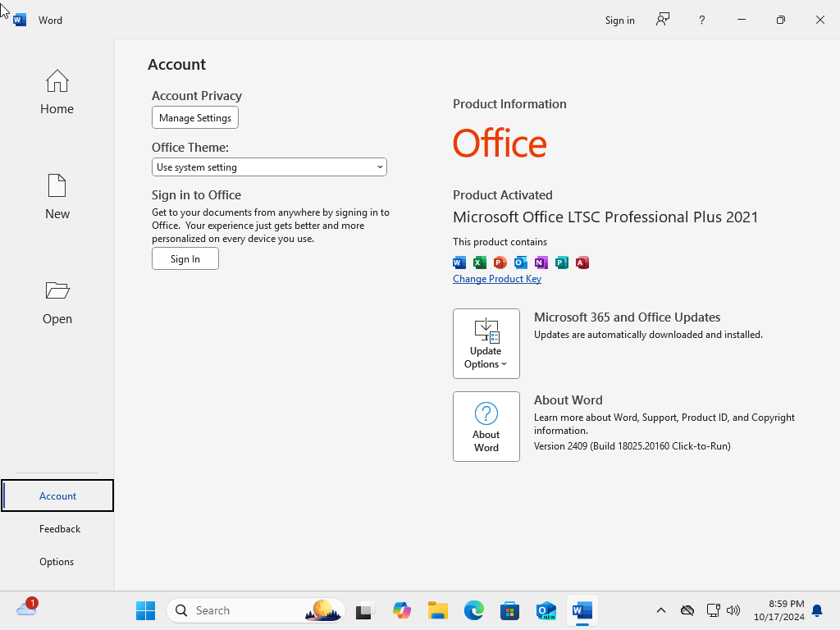
Task: Click the date and time clock
Action: tap(779, 610)
